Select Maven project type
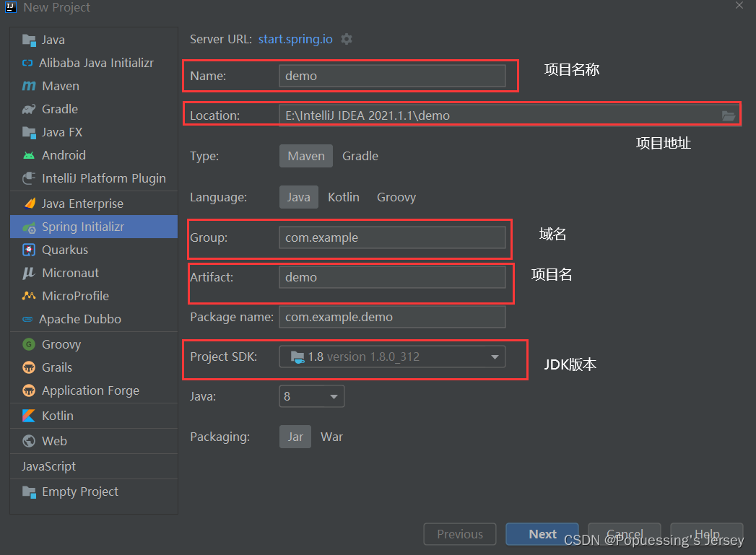The height and width of the screenshot is (555, 756). point(306,156)
